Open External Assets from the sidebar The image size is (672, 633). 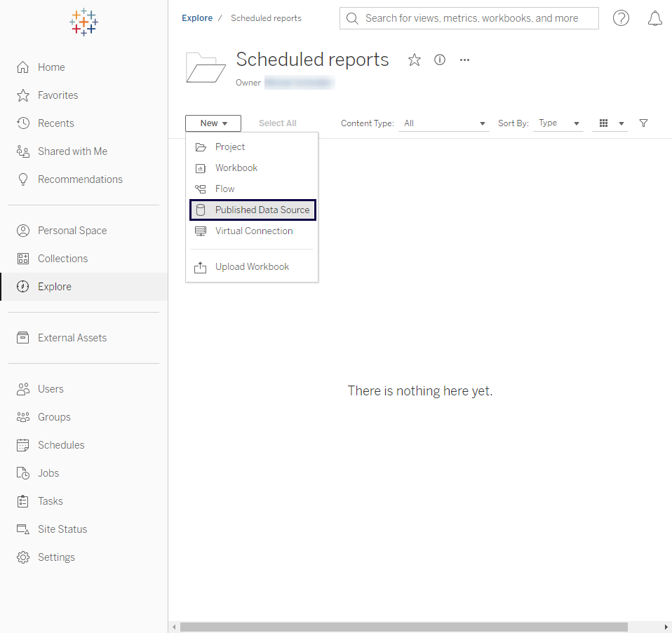[72, 338]
